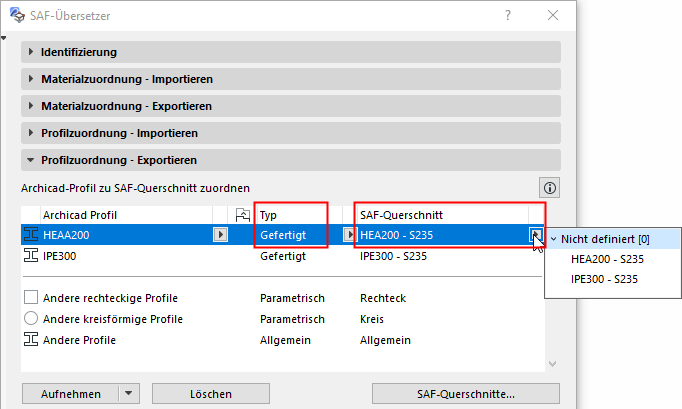The width and height of the screenshot is (682, 409).
Task: Collapse 'Profilzuordnung - Exportieren' panel
Action: click(31, 160)
